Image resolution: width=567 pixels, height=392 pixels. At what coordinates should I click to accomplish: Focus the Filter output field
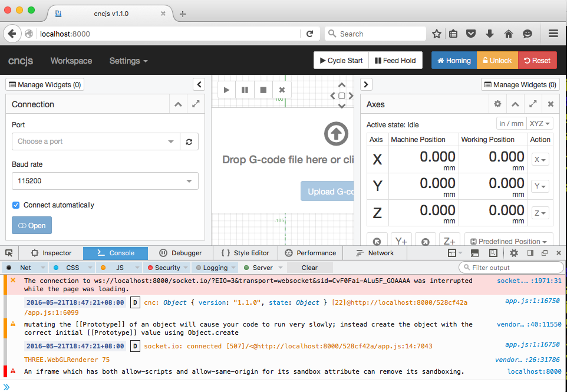pos(512,268)
